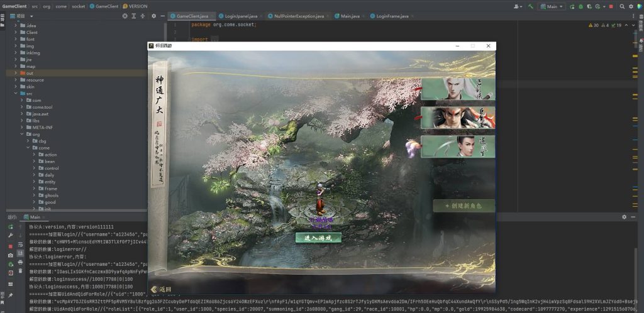Select the white-haired character portrait
Screen dimensions: 644x313
457,89
